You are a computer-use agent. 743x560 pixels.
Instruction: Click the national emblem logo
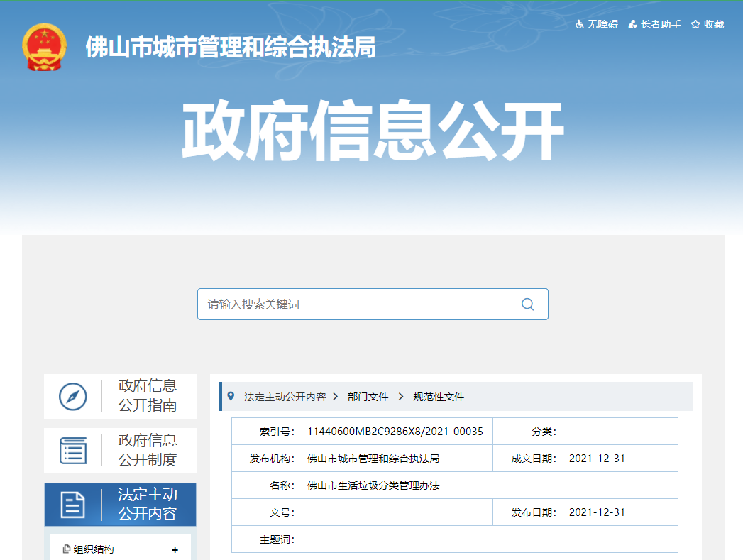point(44,48)
